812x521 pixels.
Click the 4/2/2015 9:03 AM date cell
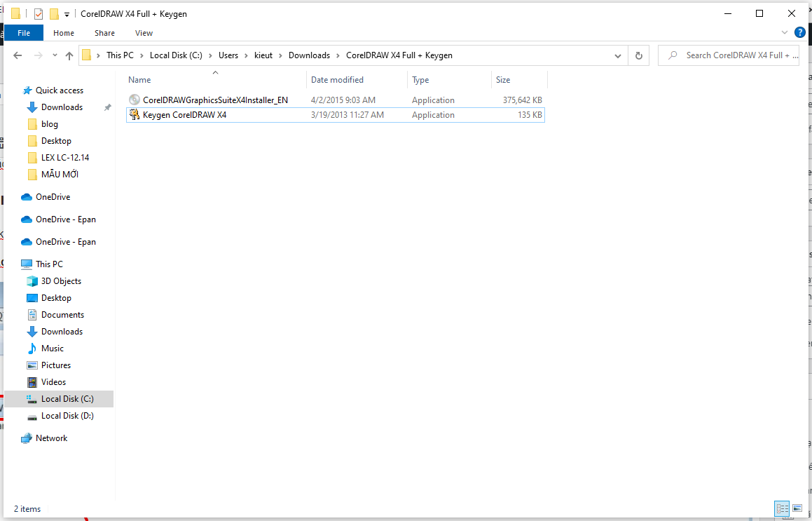(x=343, y=100)
